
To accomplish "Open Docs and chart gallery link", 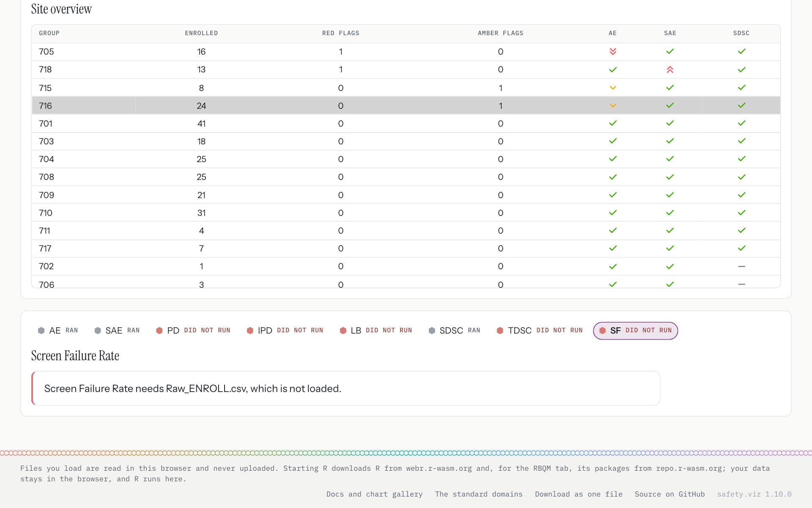I will point(374,494).
